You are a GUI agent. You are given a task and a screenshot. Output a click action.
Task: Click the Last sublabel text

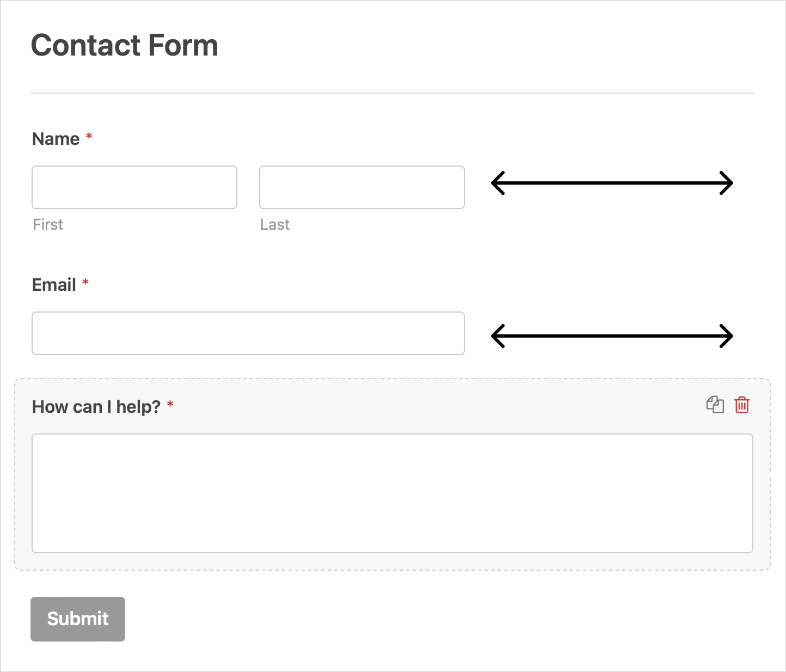tap(275, 224)
